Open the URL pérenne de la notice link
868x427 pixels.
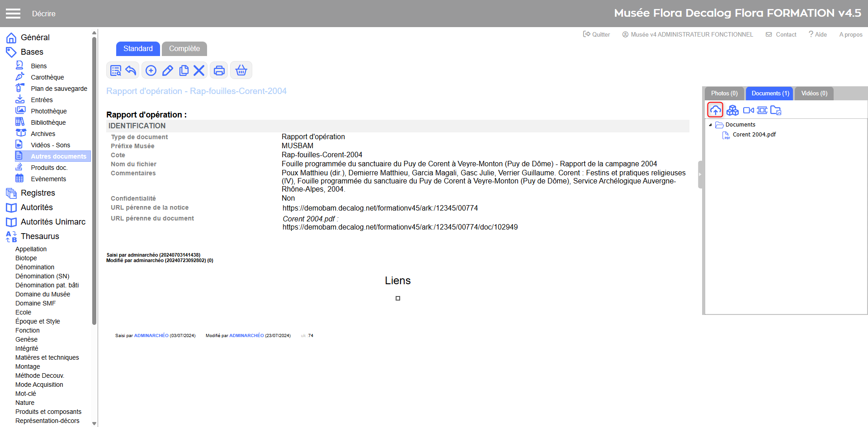[x=380, y=208]
